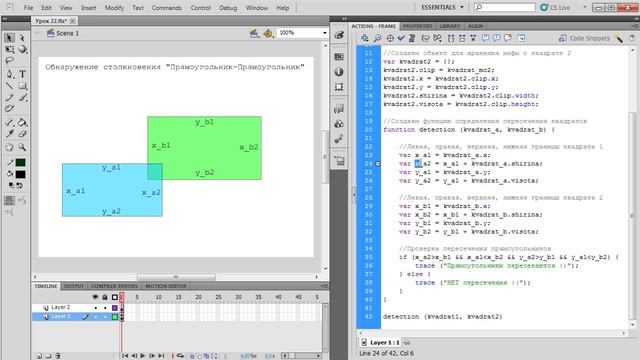Click the swap colors icon
The image size is (640, 360).
19,185
